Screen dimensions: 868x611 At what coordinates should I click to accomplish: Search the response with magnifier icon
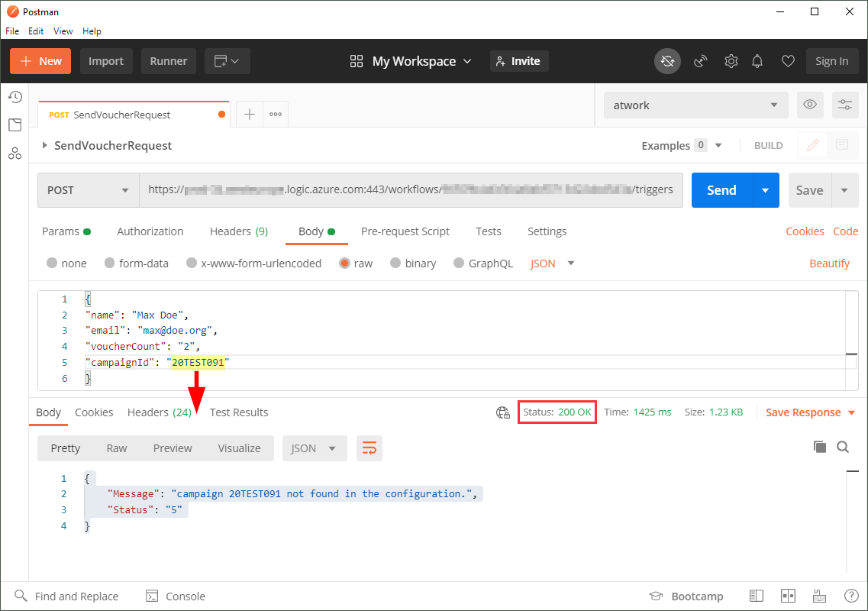click(x=843, y=447)
